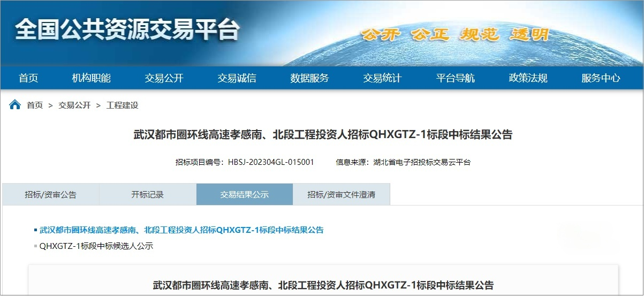
Task: Switch to 开标记录 tab
Action: click(147, 195)
